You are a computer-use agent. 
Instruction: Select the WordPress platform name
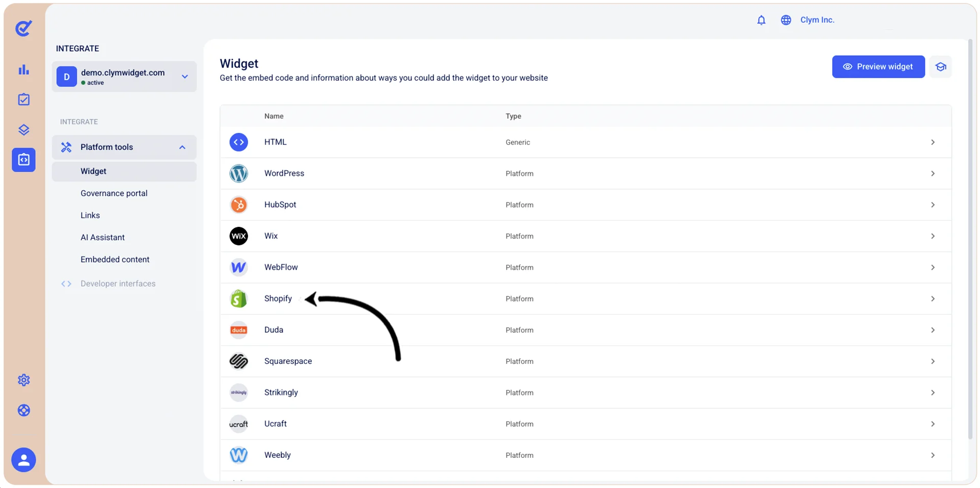point(284,173)
